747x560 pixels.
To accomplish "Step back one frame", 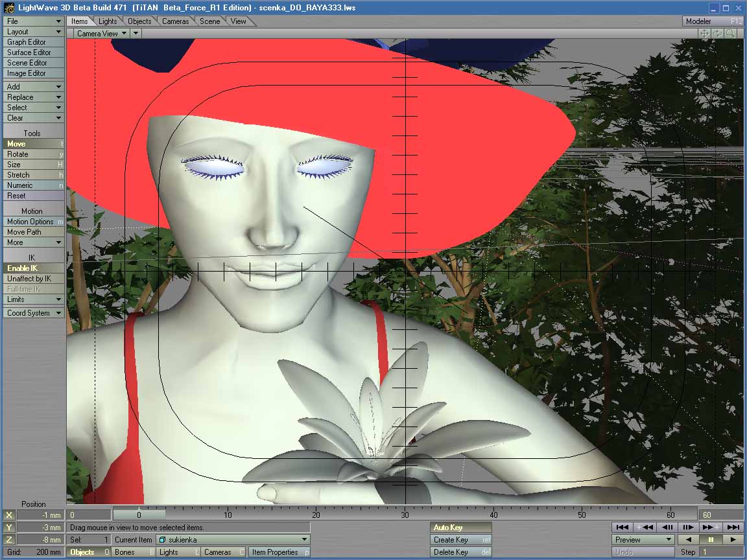I will pos(667,527).
